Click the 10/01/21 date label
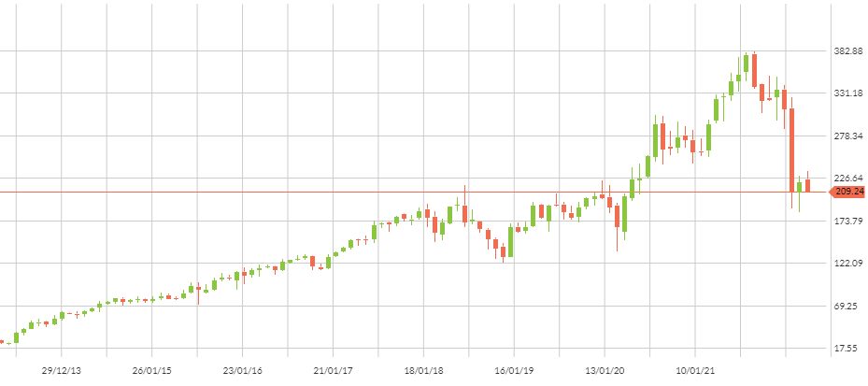 [x=695, y=371]
